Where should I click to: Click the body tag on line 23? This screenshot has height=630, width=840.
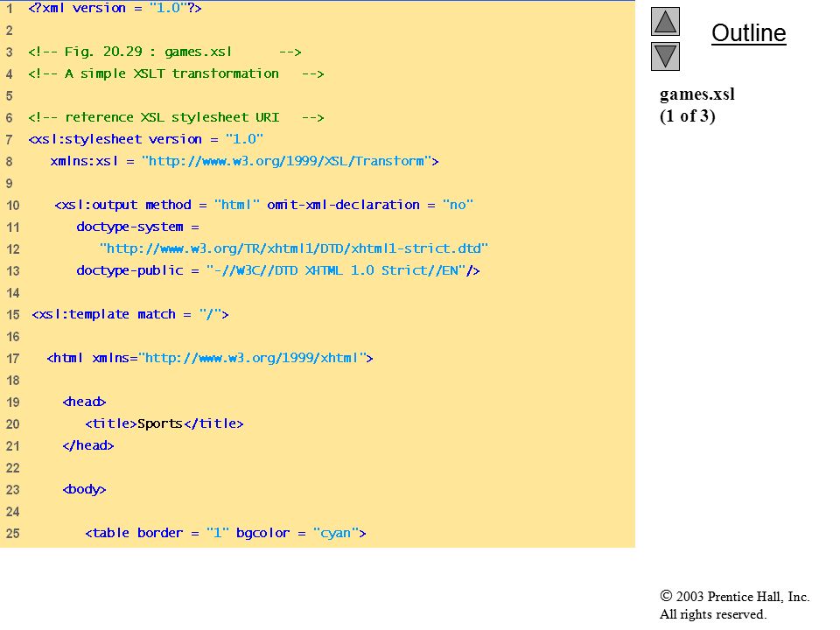point(84,489)
